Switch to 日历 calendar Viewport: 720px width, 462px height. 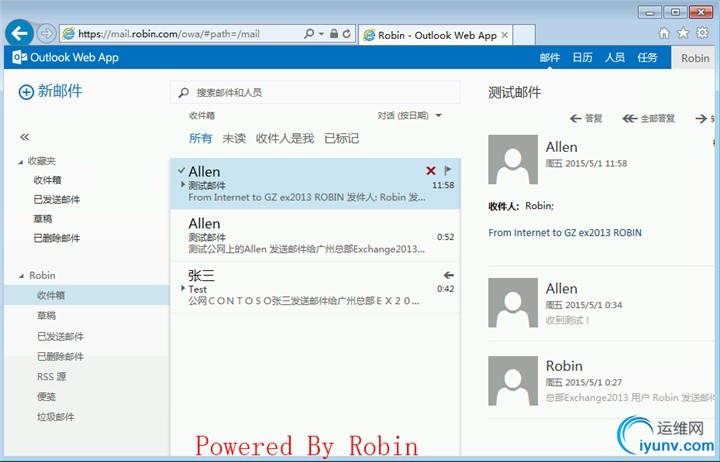click(582, 57)
